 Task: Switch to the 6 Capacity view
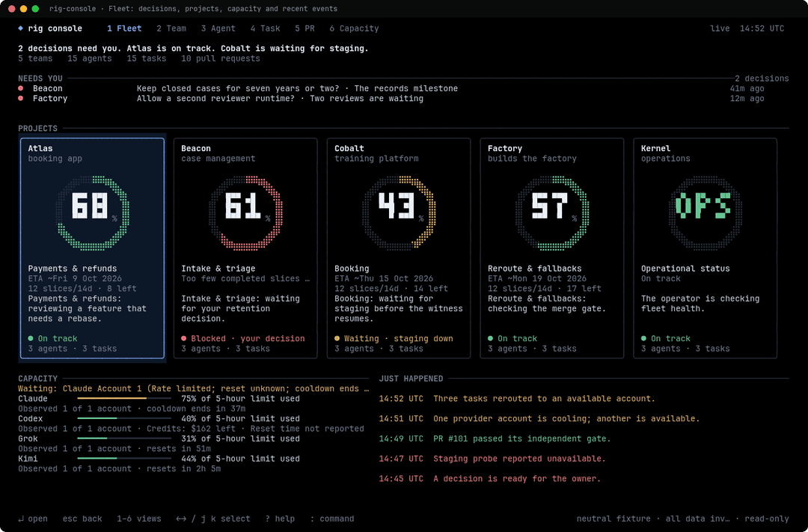point(354,28)
